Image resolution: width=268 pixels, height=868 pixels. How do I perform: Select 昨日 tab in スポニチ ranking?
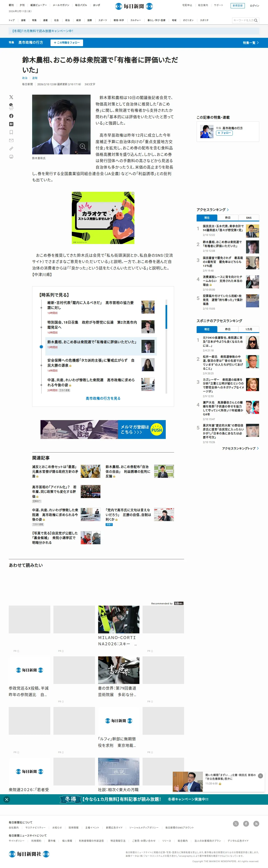tap(228, 329)
